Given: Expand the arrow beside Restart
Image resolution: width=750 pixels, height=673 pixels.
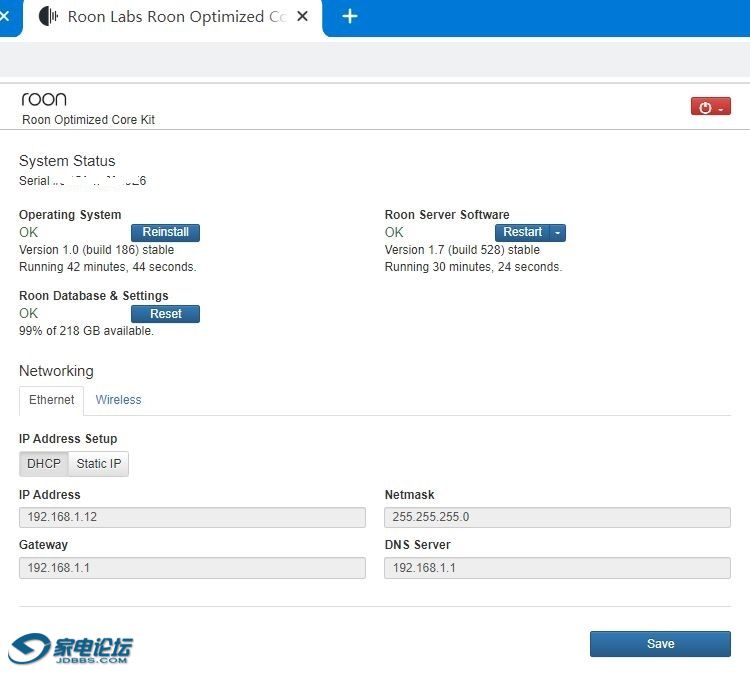Looking at the screenshot, I should click(558, 232).
